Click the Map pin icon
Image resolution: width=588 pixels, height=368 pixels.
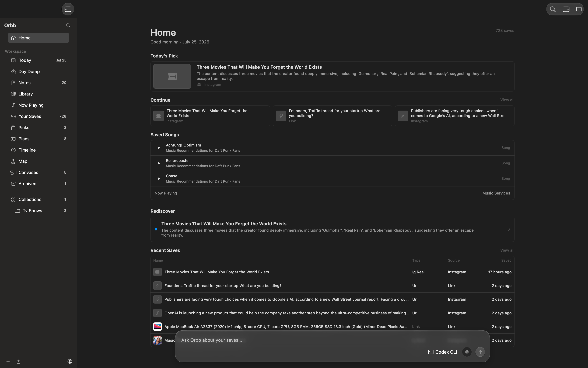click(13, 161)
